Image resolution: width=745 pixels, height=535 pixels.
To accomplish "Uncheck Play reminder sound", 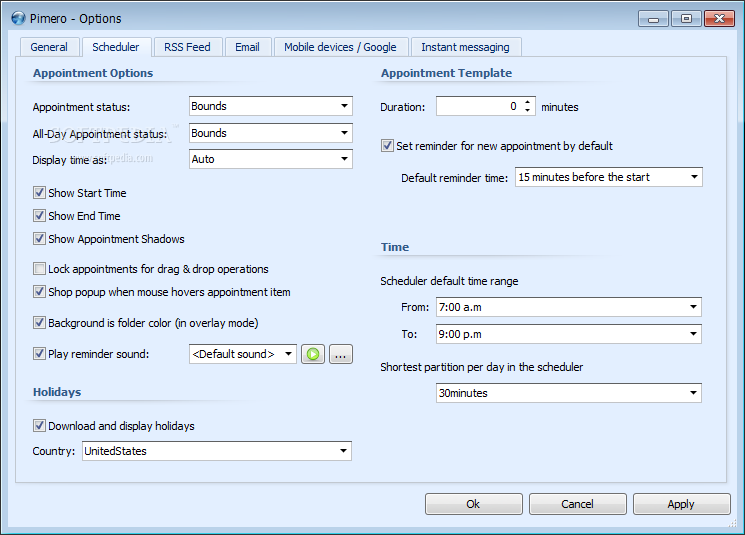I will pos(39,353).
